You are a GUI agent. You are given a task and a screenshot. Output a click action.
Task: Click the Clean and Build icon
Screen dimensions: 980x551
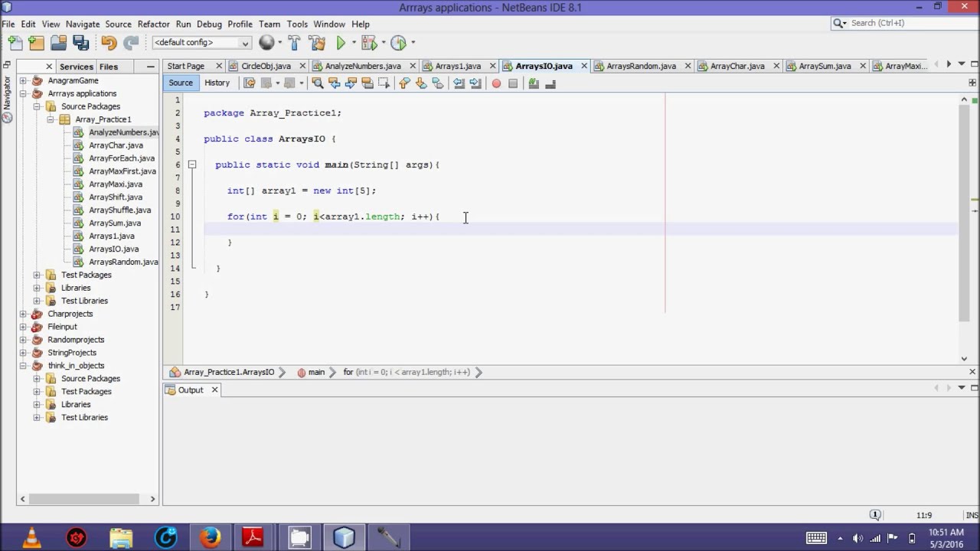coord(317,43)
